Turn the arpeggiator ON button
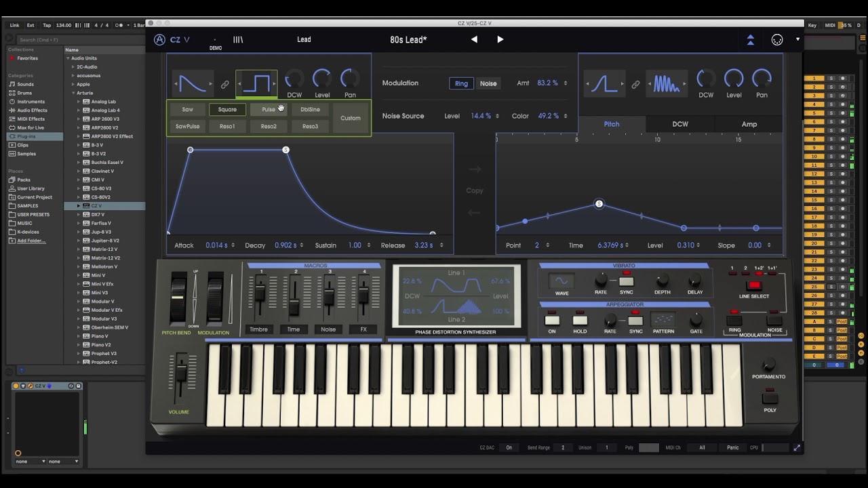Screen dimensions: 868x488 (552, 320)
